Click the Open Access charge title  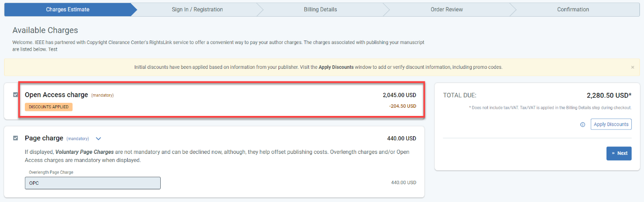pos(56,95)
